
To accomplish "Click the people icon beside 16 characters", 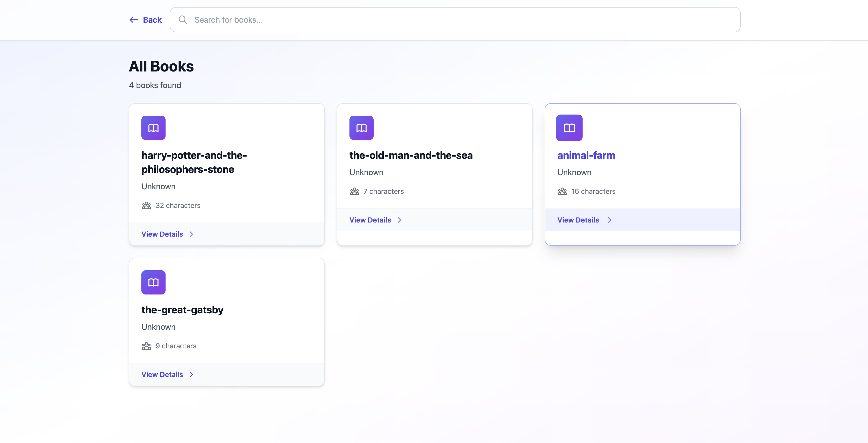I will 562,192.
